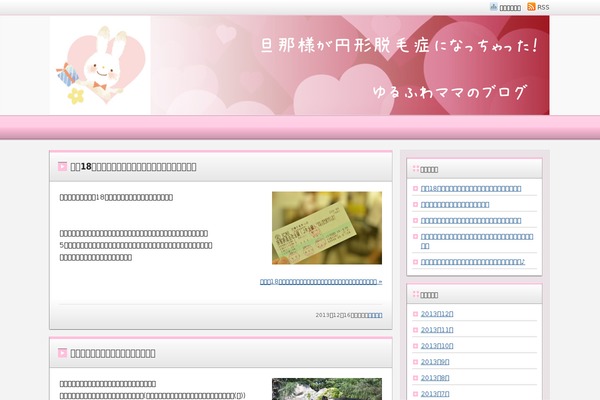Open the RSS feed link
Image resolution: width=600 pixels, height=400 pixels.
[543, 7]
